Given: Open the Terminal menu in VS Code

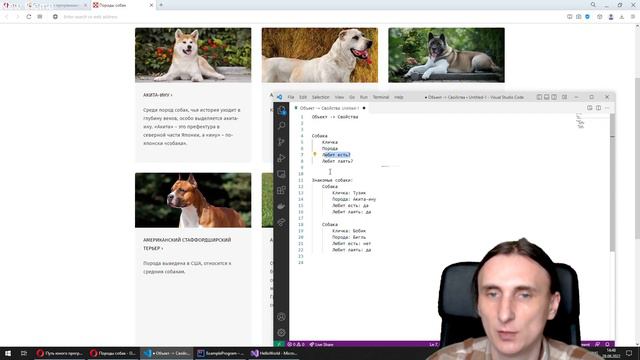Looking at the screenshot, I should 381,97.
